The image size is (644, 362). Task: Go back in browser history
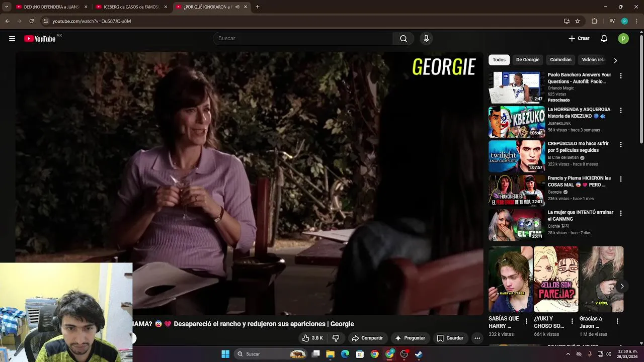point(7,21)
